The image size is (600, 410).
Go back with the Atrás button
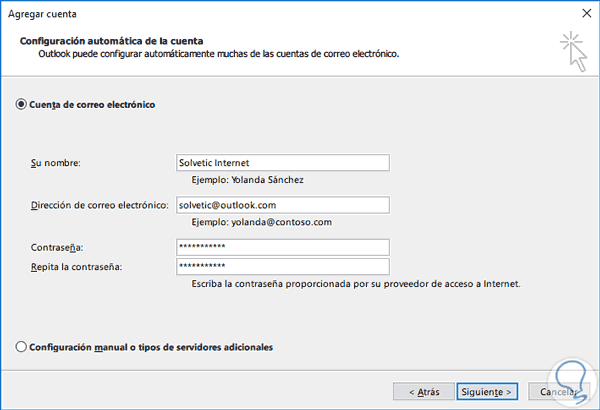pyautogui.click(x=418, y=390)
